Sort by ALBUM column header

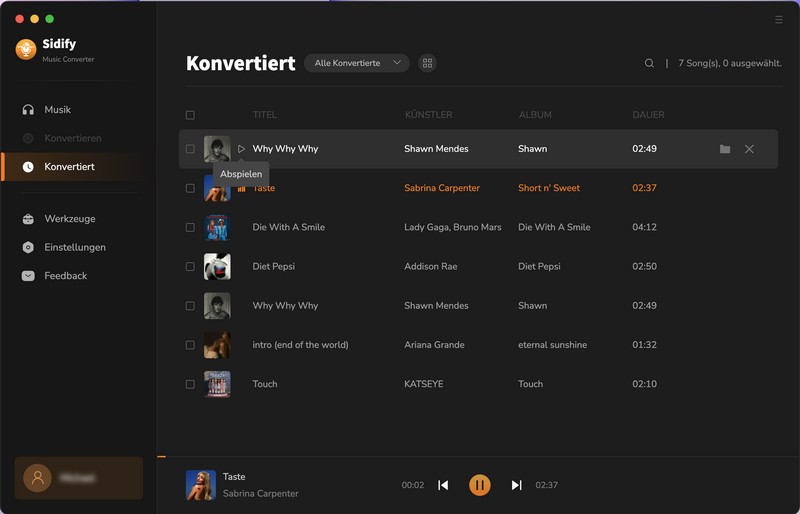[535, 115]
